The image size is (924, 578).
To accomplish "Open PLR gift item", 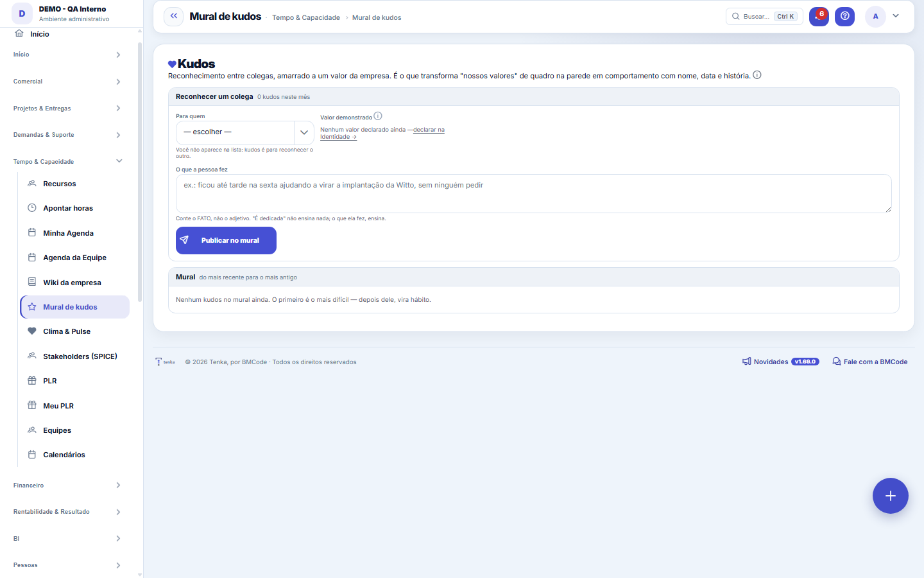I will (x=75, y=381).
